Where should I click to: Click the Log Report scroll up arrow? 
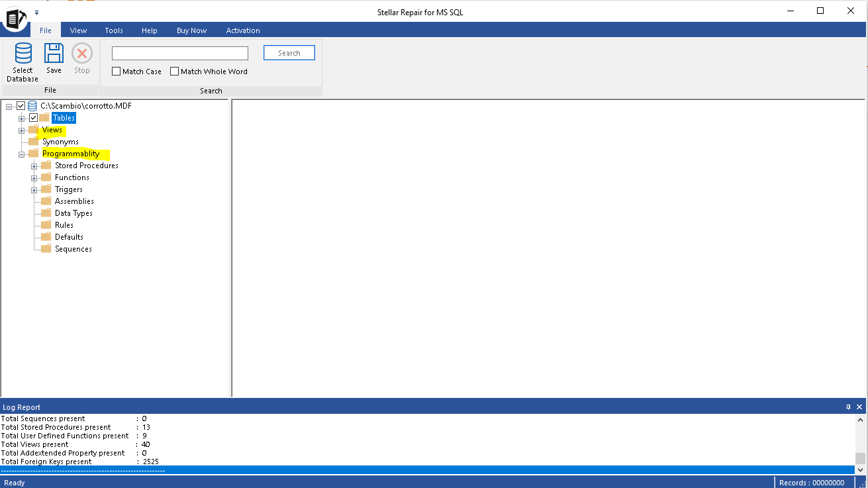coord(860,420)
